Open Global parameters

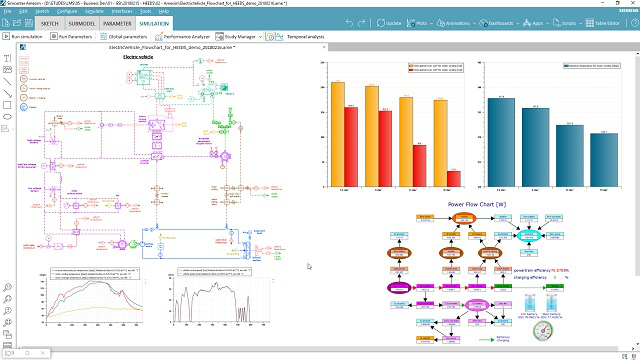coord(124,36)
